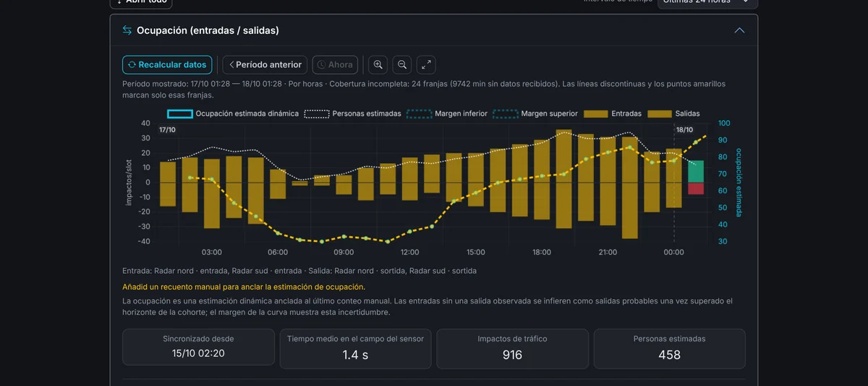
Task: Toggle Personas estimadas legend series
Action: (352, 114)
